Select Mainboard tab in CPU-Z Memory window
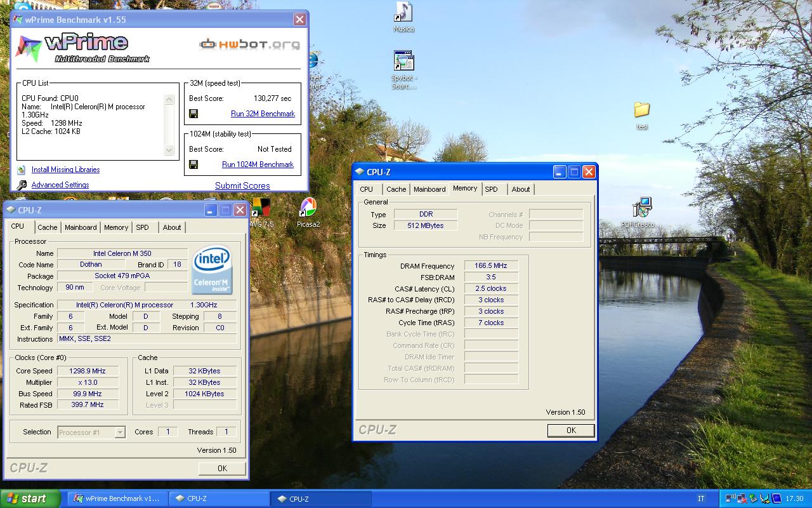 429,189
